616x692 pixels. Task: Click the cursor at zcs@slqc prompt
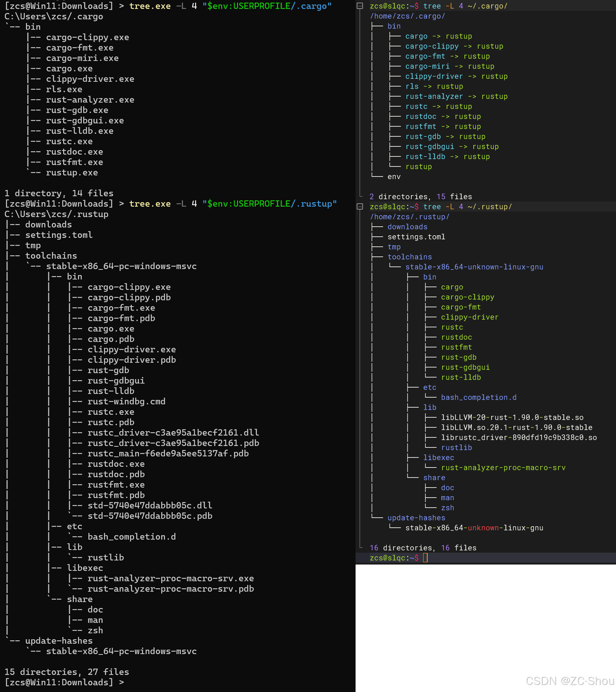click(x=425, y=558)
